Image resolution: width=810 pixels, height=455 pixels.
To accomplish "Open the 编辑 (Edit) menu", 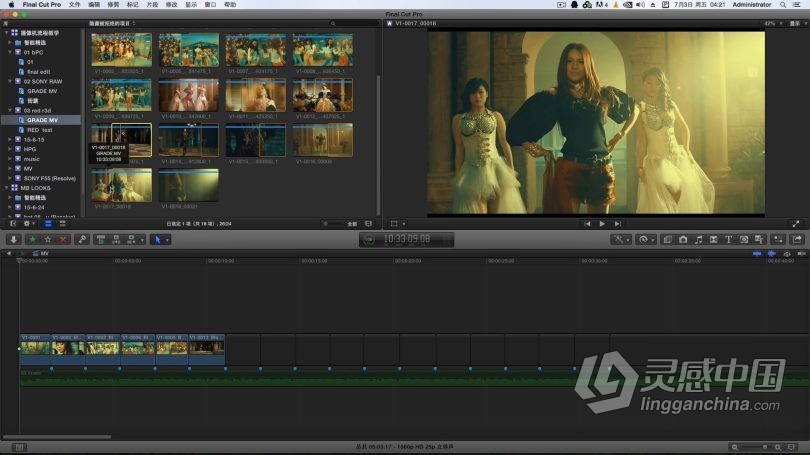I will point(94,5).
